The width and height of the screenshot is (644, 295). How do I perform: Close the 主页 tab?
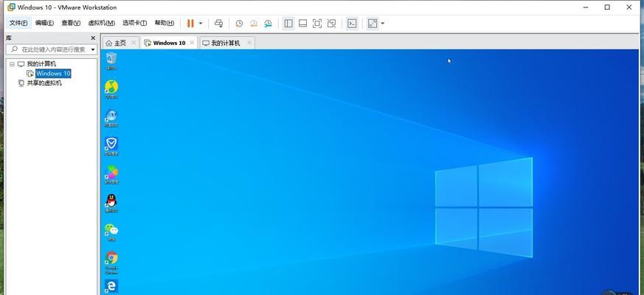pos(134,43)
